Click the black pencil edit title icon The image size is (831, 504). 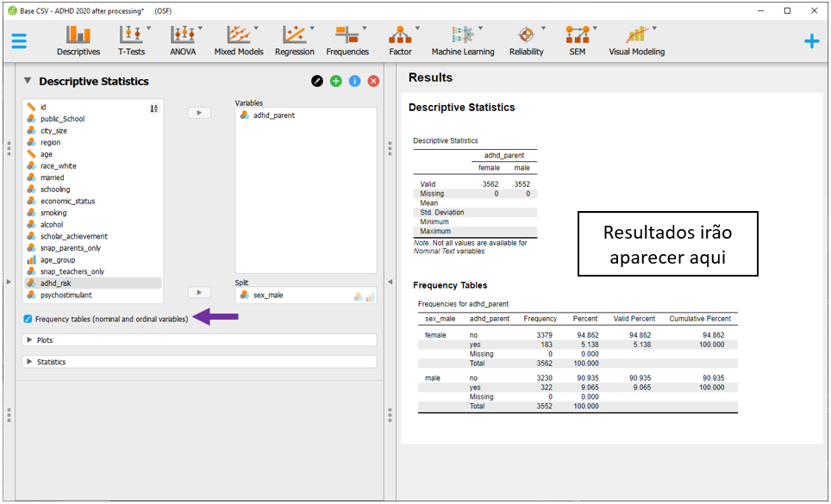point(317,81)
